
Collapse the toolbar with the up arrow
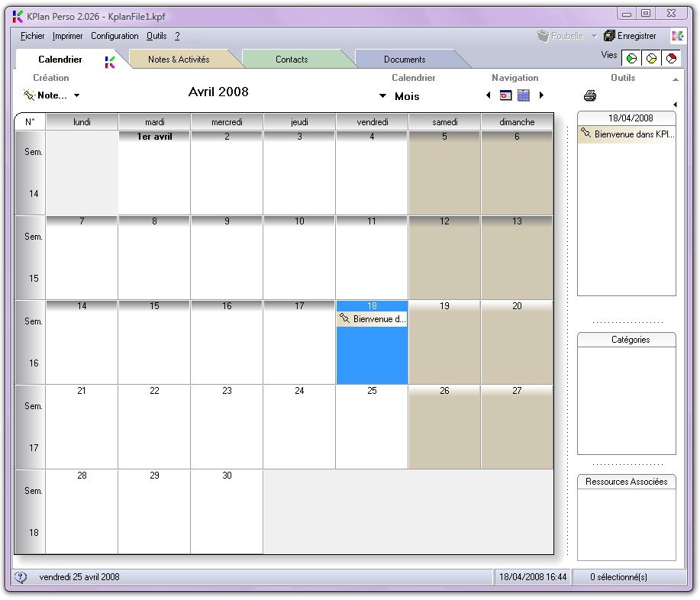click(676, 79)
